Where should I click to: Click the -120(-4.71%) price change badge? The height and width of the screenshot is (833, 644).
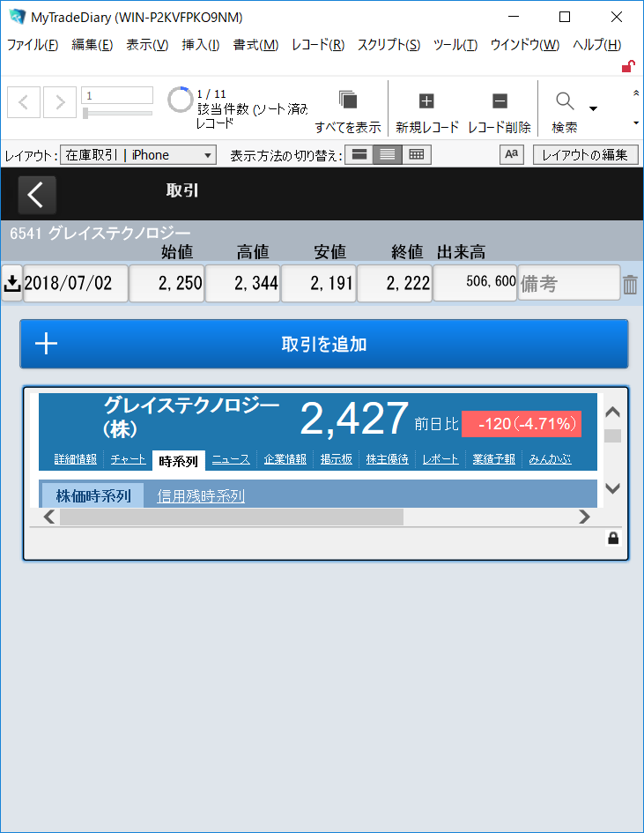(x=522, y=424)
